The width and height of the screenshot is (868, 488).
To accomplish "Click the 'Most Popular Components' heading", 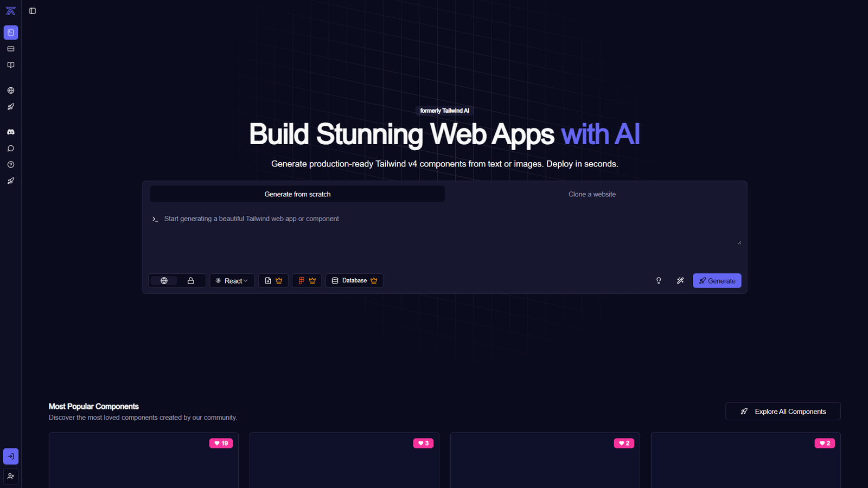I will [x=94, y=407].
